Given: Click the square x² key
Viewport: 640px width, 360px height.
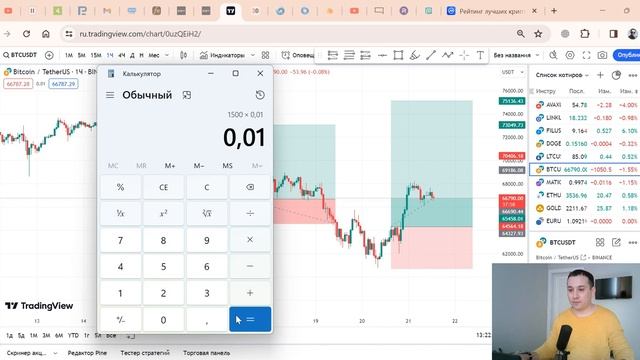Looking at the screenshot, I should (x=163, y=213).
